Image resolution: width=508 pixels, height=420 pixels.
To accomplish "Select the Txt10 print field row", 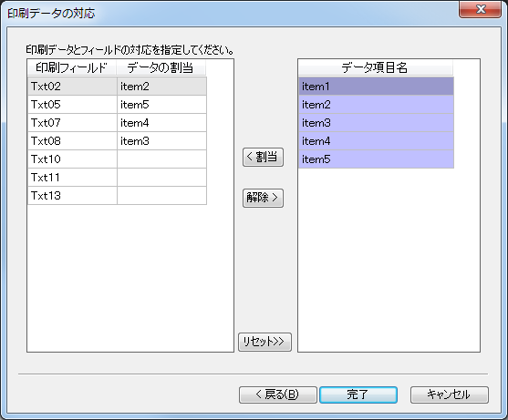I will pos(117,159).
